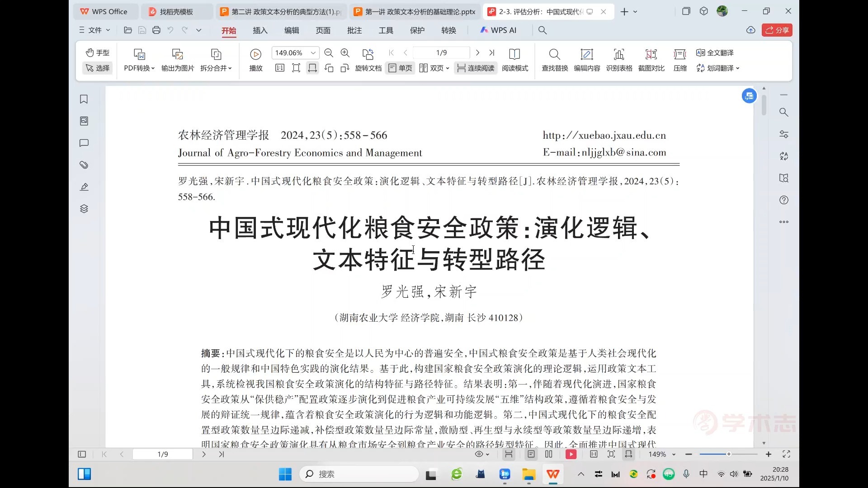Open the bookmarks panel in sidebar
868x488 pixels.
click(84, 99)
